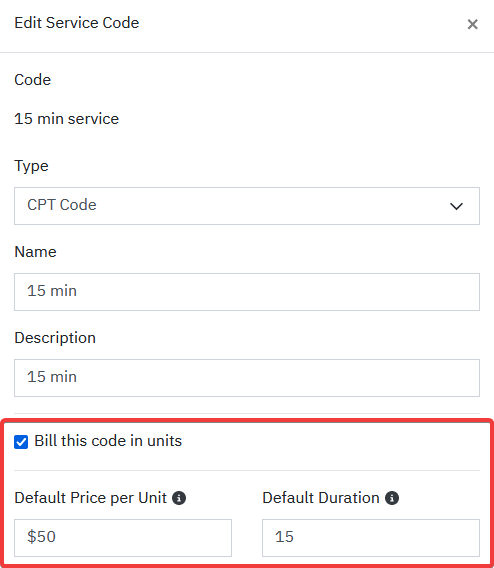The height and width of the screenshot is (568, 494).
Task: Click the Type field label
Action: click(32, 166)
